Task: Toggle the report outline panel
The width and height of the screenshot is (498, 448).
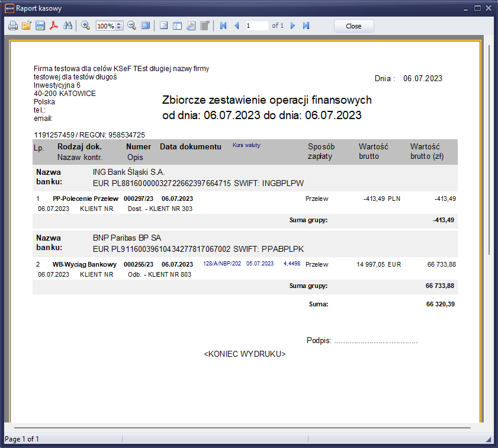Action: pos(164,26)
